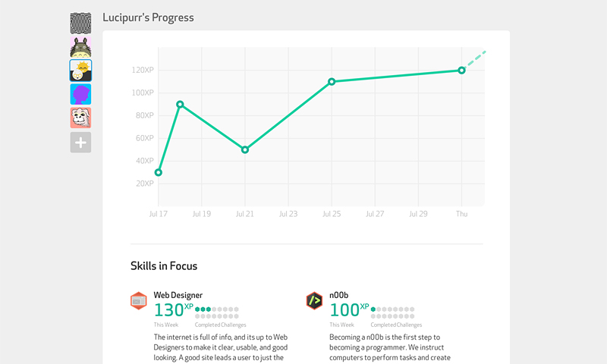607x364 pixels.
Task: Click the Web Designer skill title
Action: pos(178,295)
